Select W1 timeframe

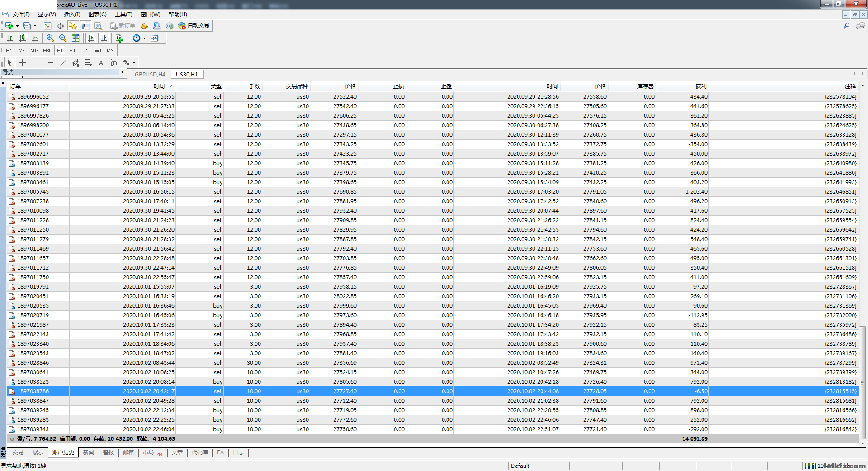(98, 50)
